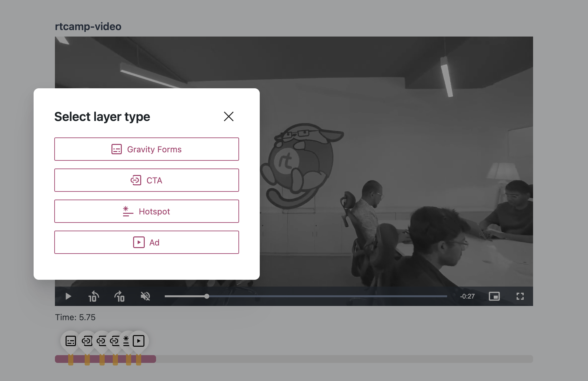The height and width of the screenshot is (381, 588).
Task: Select the CTA layer type
Action: [147, 180]
